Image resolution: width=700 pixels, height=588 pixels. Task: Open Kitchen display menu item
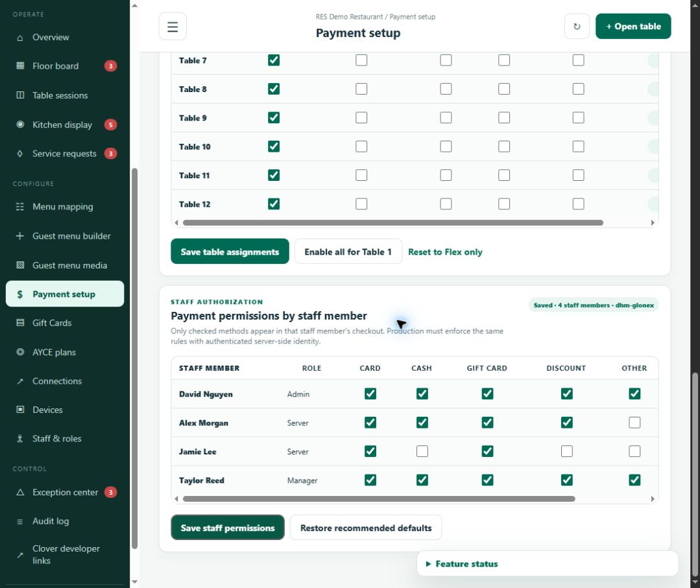click(x=65, y=124)
